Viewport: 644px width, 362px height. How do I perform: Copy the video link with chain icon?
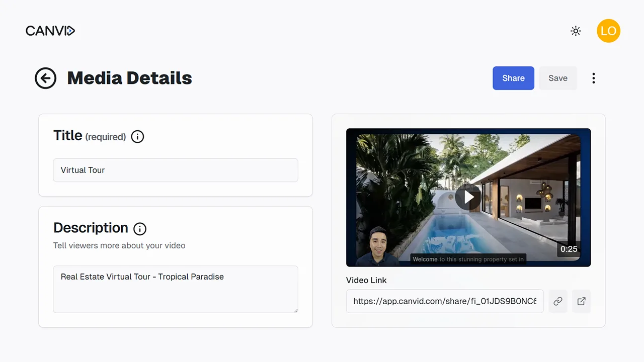(557, 301)
